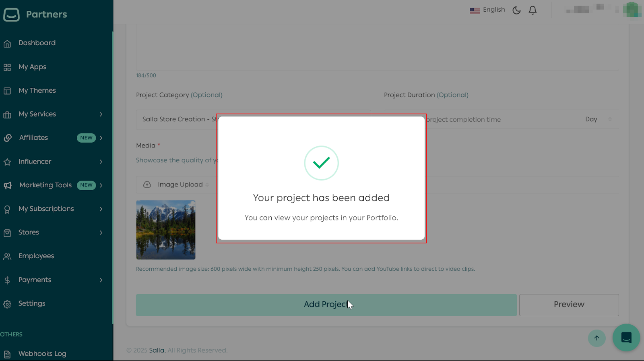Click the Dashboard home icon
Image resolution: width=644 pixels, height=361 pixels.
click(7, 44)
